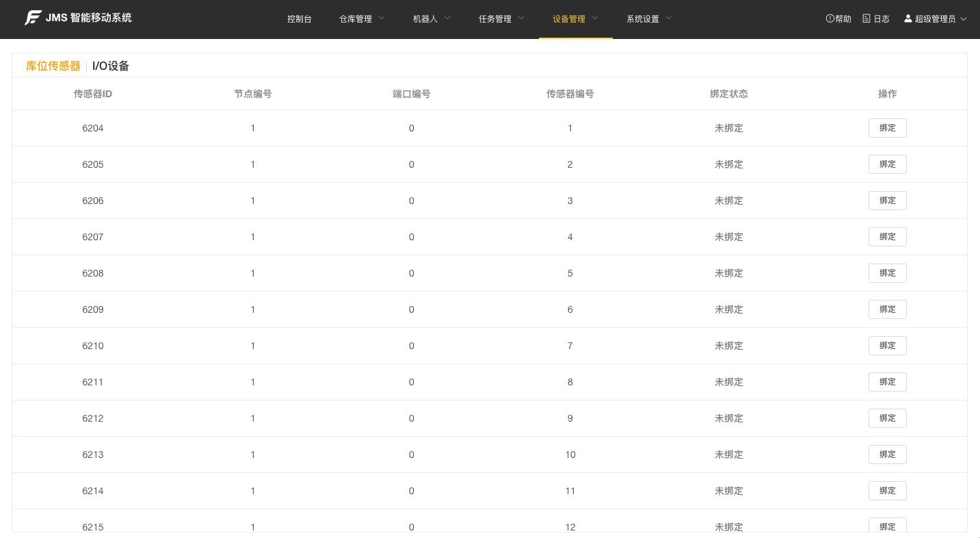The width and height of the screenshot is (980, 538).
Task: Click the 传感器ID column header
Action: (x=93, y=94)
